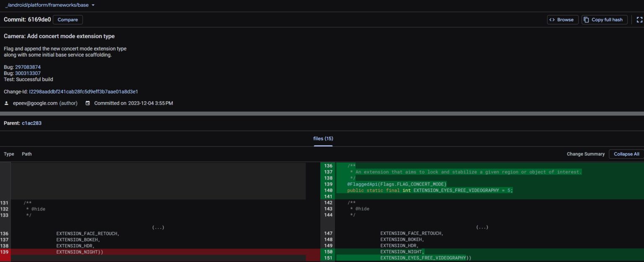The height and width of the screenshot is (262, 644).
Task: Open the Browse code view
Action: [562, 20]
